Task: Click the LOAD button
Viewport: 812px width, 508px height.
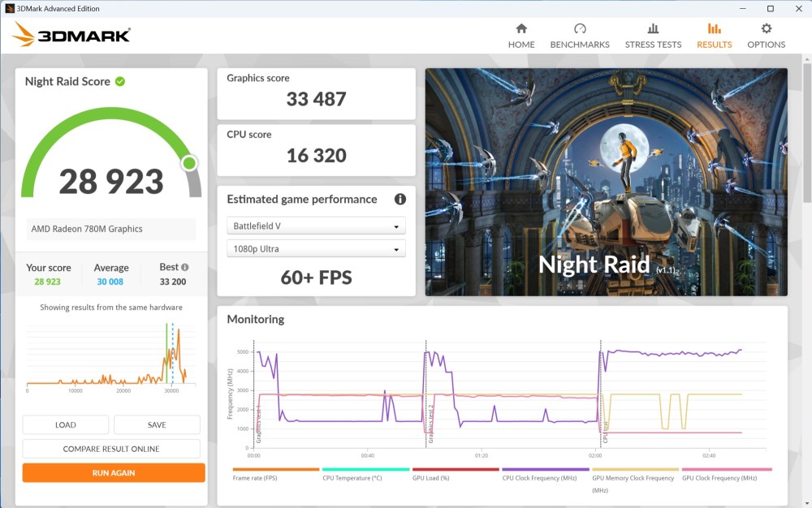Action: 66,424
